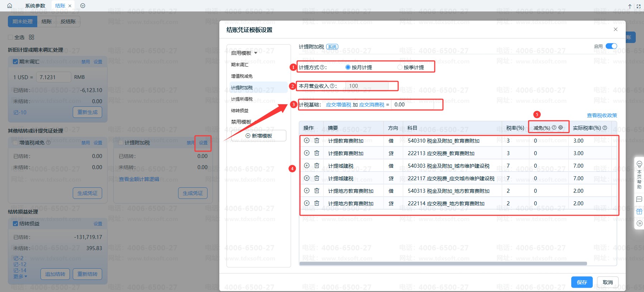
Task: Delete the first 计提教育费附加 debit row
Action: click(x=317, y=140)
